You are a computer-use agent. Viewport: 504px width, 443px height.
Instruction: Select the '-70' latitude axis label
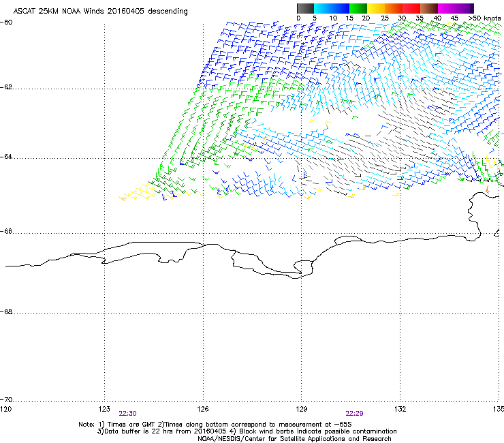coord(6,400)
